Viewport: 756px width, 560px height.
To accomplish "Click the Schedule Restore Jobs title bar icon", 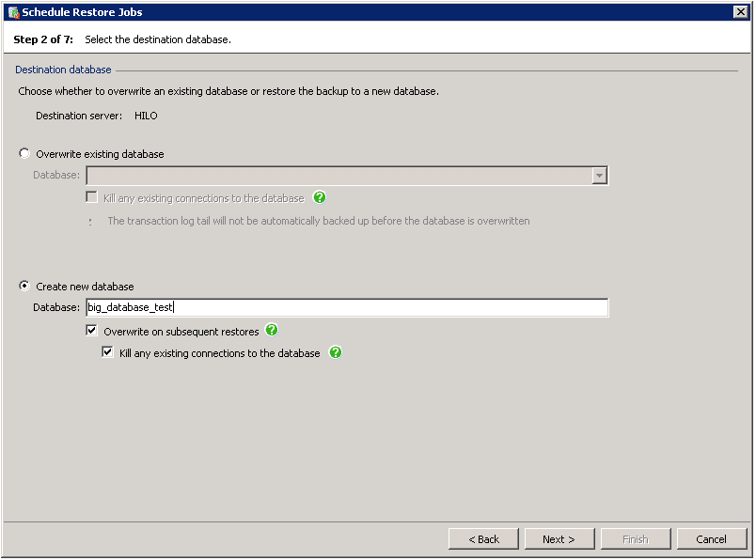I will point(13,12).
